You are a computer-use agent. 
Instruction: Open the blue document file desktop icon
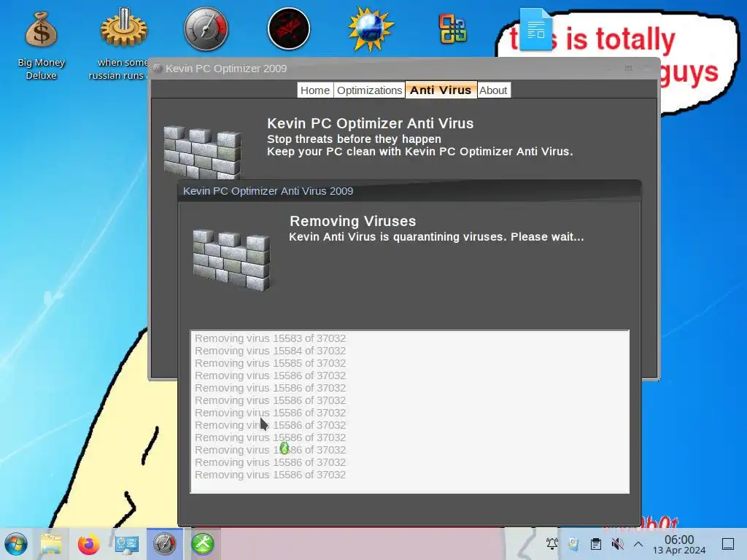click(536, 29)
